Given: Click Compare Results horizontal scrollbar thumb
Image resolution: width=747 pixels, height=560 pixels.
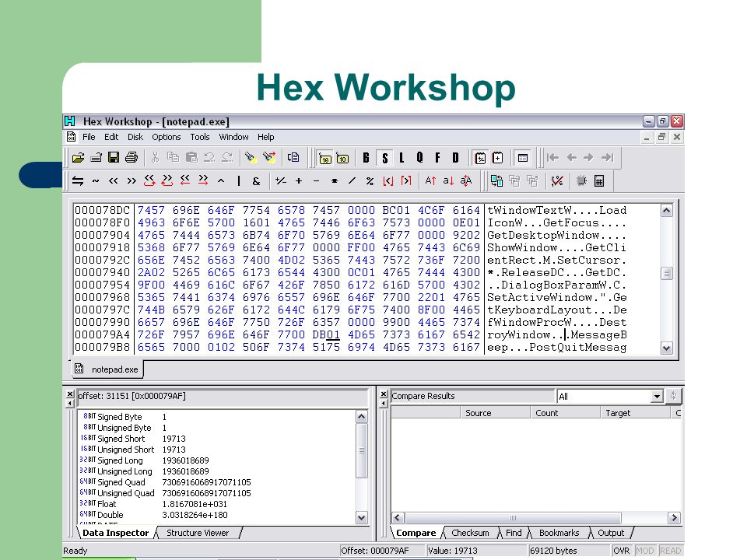Looking at the screenshot, I should tap(513, 518).
